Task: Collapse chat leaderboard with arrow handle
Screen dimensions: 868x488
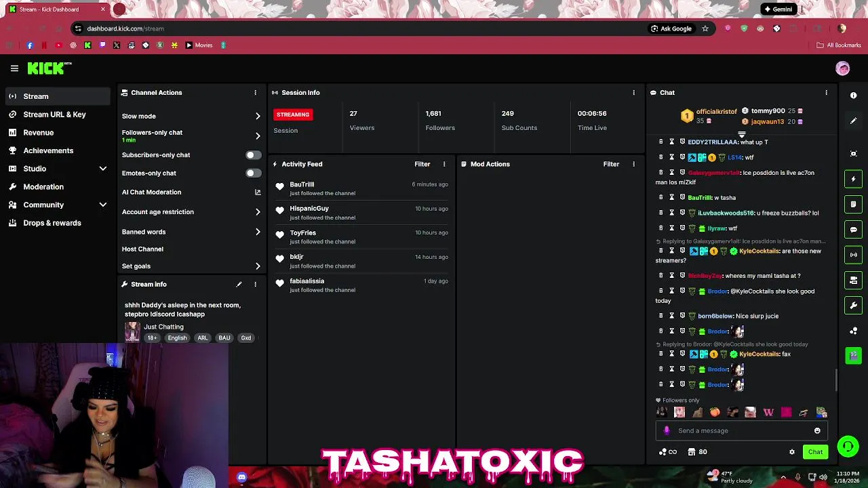Action: [x=741, y=135]
